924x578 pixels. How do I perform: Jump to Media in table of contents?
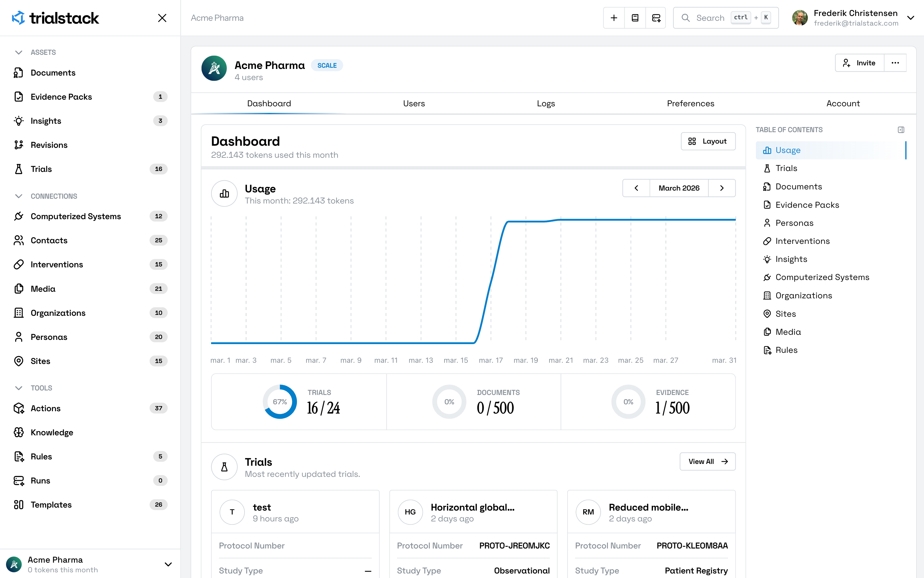pyautogui.click(x=830, y=332)
